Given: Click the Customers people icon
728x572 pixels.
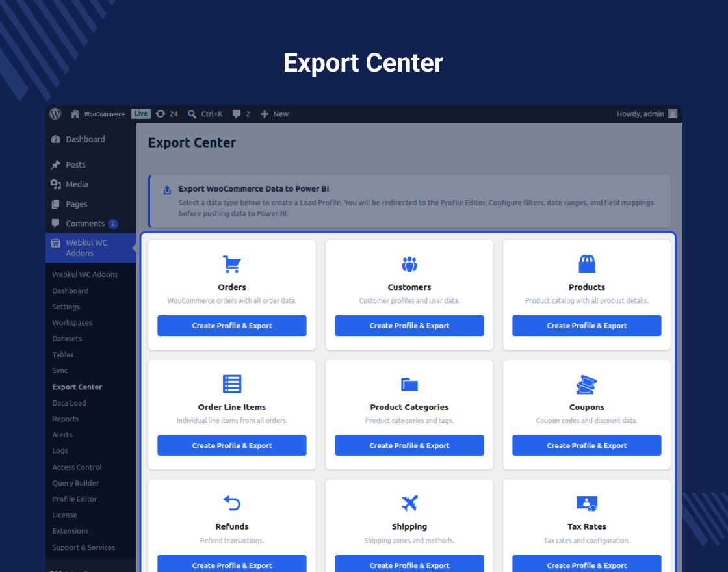Looking at the screenshot, I should tap(409, 264).
